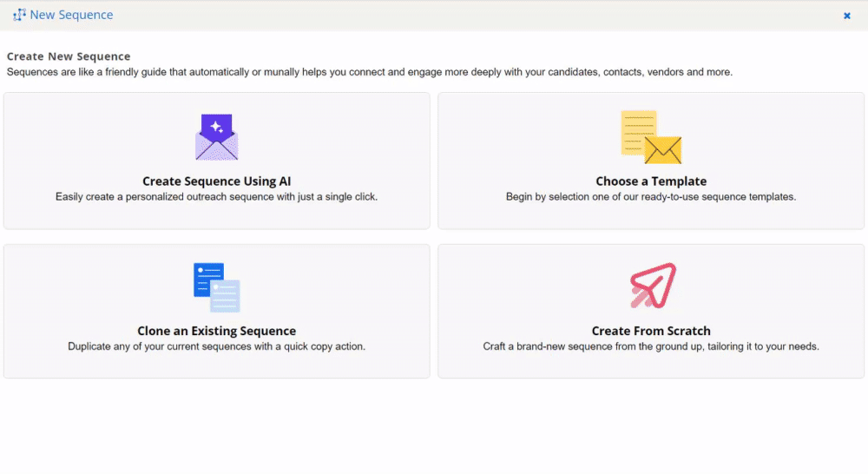
Task: Click the pink paper plane icon
Action: point(654,286)
